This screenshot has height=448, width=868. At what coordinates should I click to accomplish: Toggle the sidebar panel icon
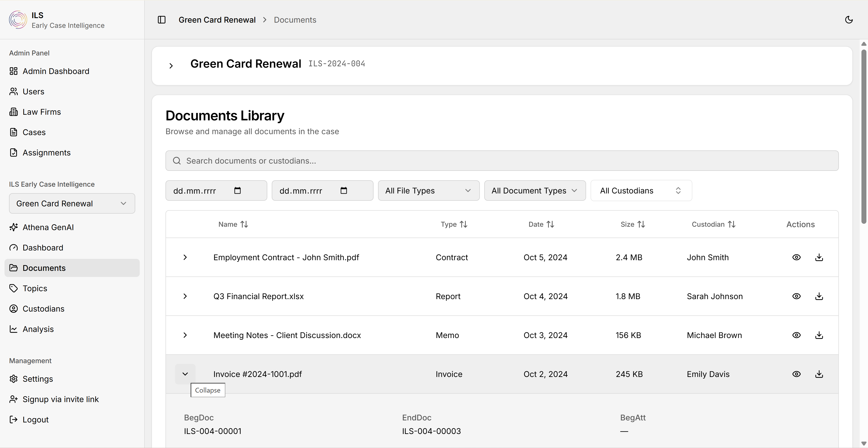[162, 20]
